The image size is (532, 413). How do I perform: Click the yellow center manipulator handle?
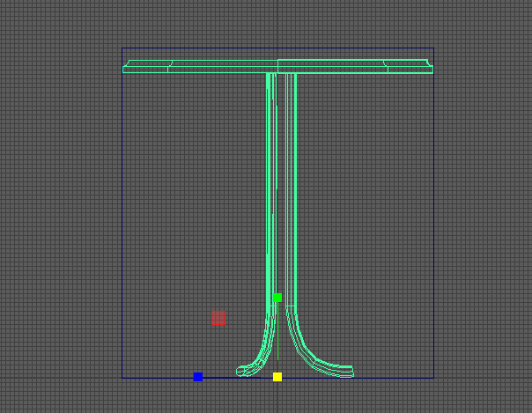coord(277,377)
